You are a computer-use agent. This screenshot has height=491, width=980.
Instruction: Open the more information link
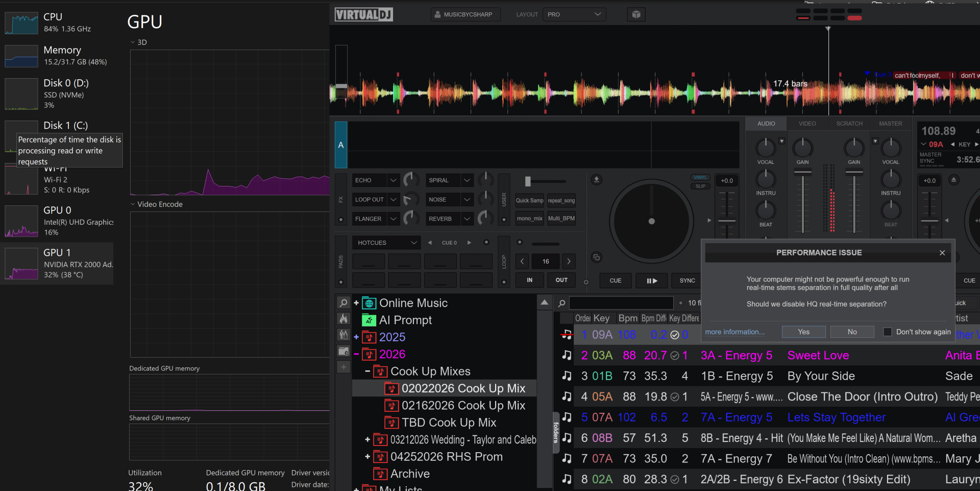coord(734,332)
